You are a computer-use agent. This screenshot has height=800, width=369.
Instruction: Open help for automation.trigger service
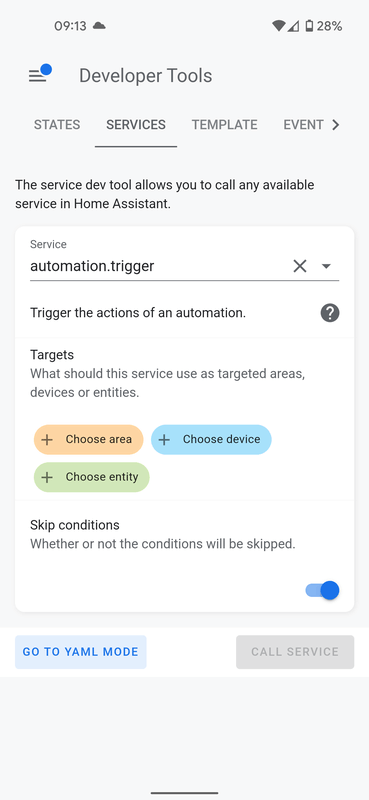click(x=330, y=313)
